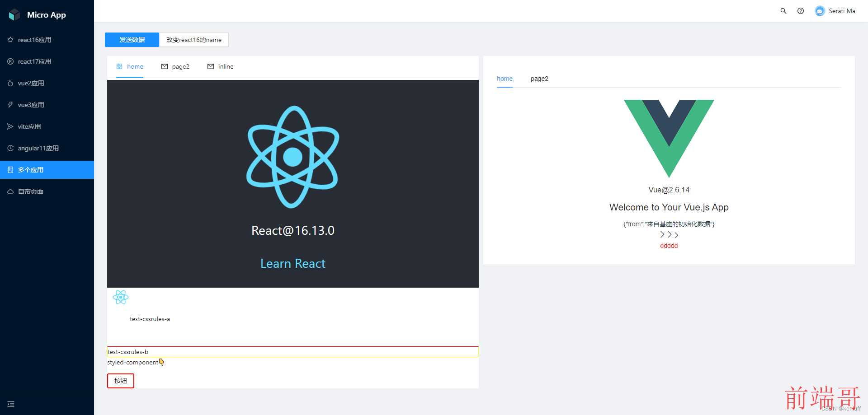Open the Learn React link
Screen dimensions: 868x415
tap(293, 263)
